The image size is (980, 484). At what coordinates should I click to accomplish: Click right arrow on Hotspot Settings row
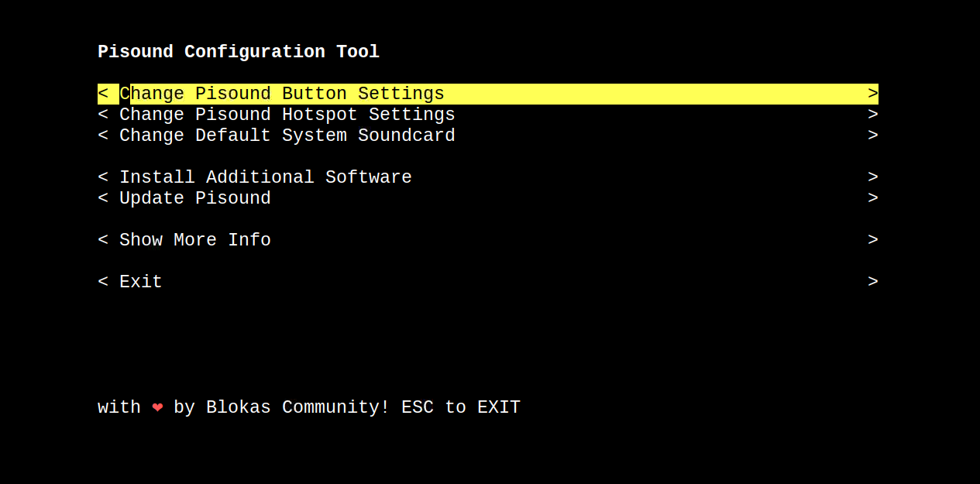point(873,115)
